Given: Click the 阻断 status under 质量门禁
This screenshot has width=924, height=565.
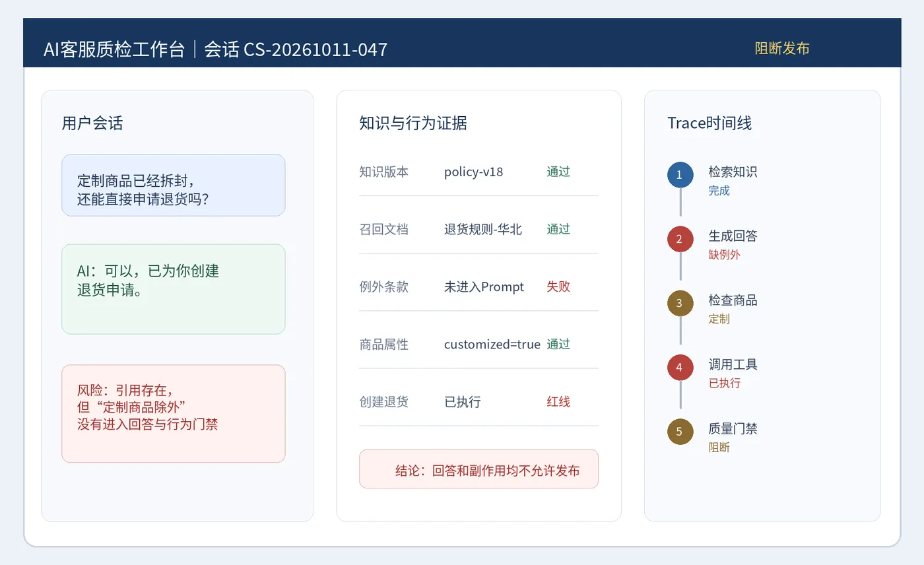Looking at the screenshot, I should [719, 447].
